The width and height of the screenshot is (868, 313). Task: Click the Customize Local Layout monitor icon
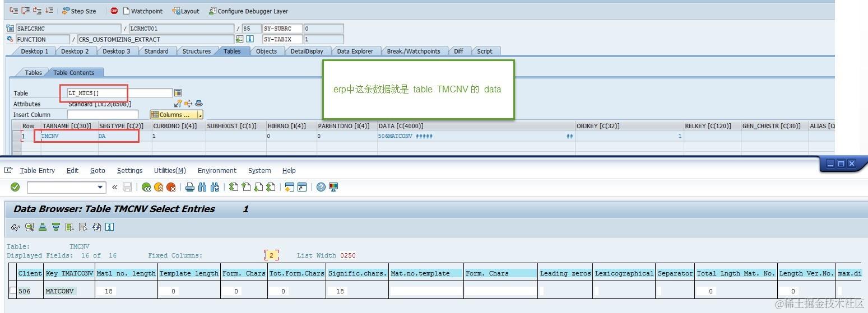[333, 187]
